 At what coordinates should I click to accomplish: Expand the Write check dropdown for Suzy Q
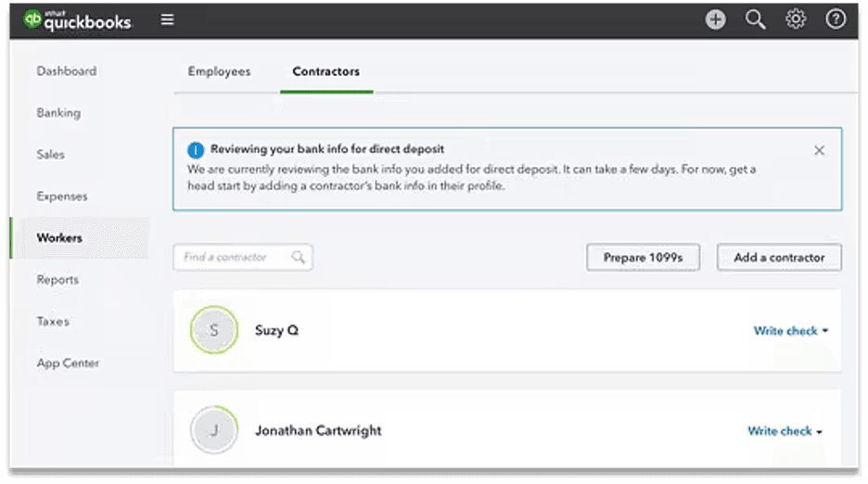[x=824, y=331]
